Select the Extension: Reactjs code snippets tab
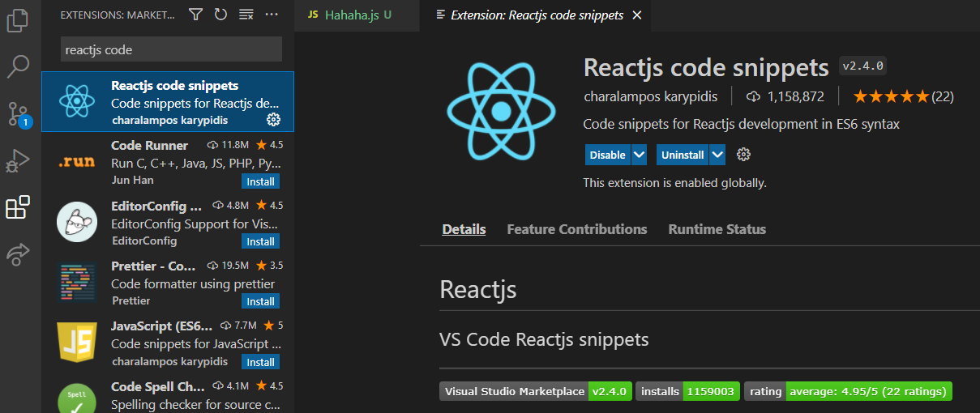Screen dimensions: 980x413 click(x=537, y=15)
